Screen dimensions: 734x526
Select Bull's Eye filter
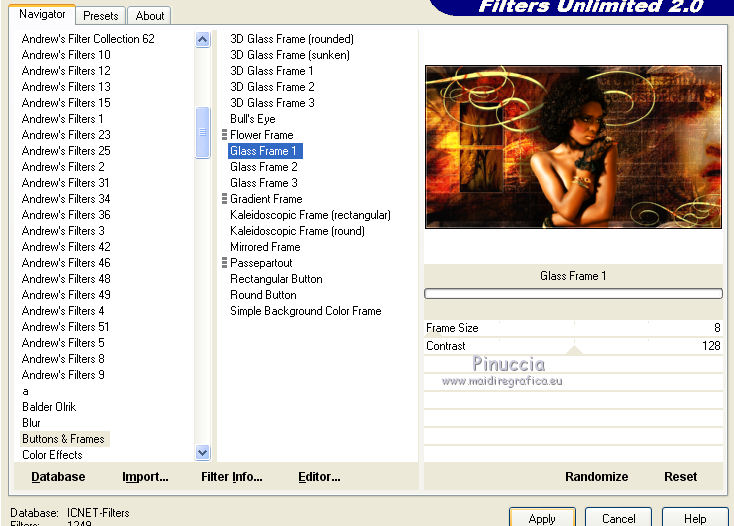point(252,119)
